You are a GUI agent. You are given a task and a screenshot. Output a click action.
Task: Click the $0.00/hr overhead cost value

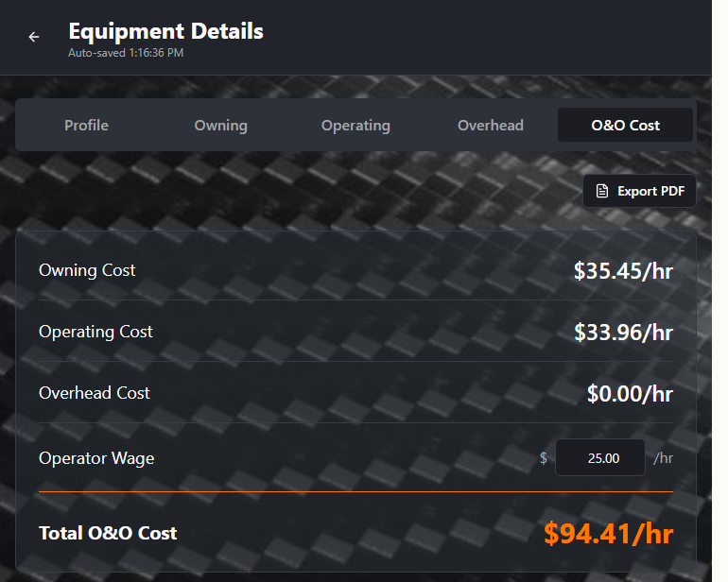[630, 394]
